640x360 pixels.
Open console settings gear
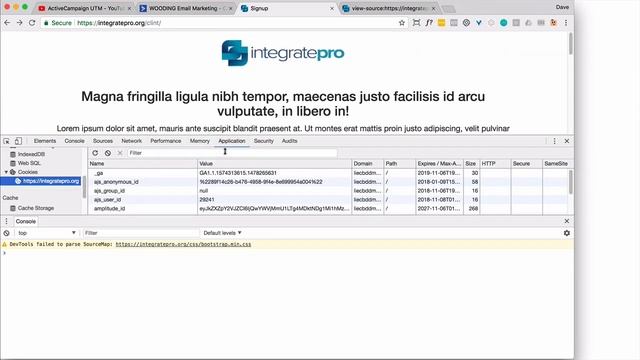(567, 233)
